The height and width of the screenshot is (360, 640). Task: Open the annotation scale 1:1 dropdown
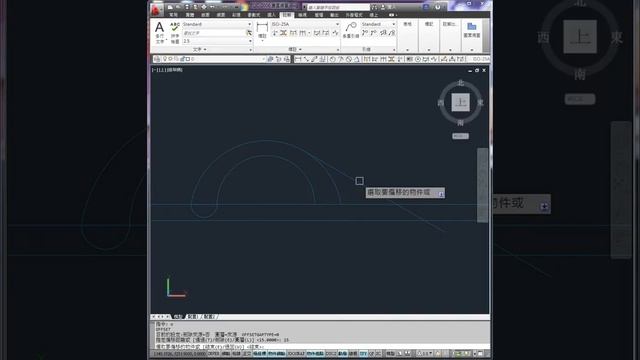point(424,353)
